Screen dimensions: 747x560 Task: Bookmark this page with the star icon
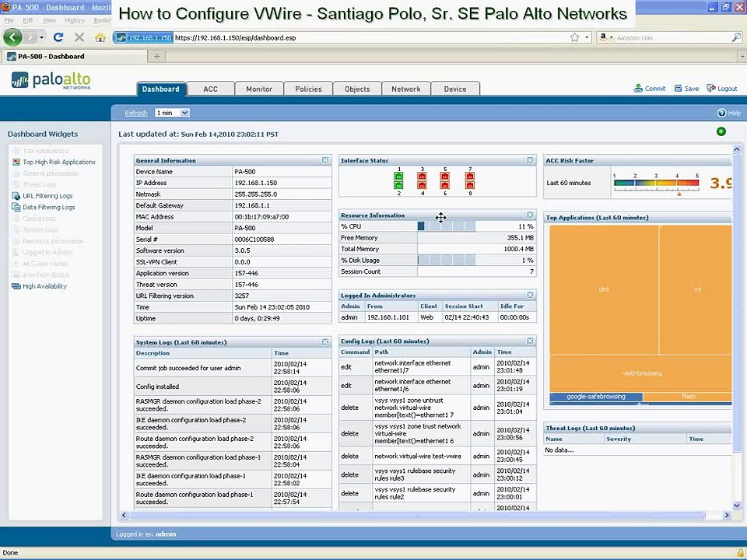coord(574,37)
